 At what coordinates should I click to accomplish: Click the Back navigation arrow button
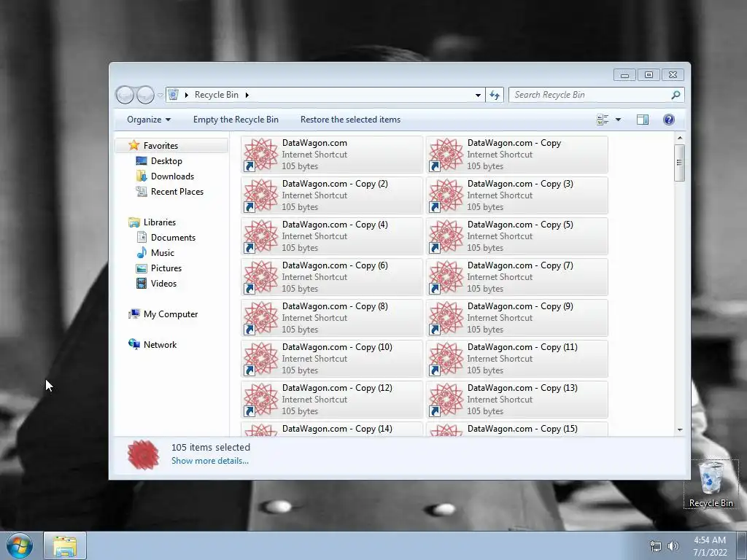tap(125, 95)
